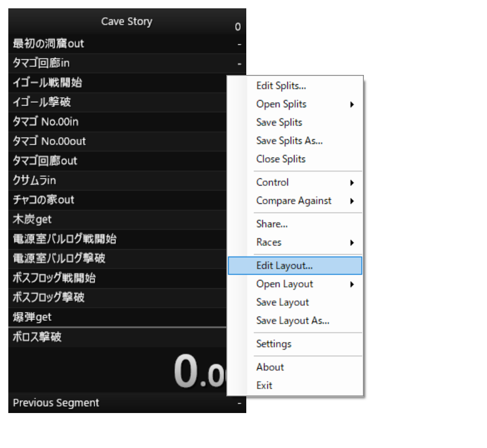Open the Open Layout submenu

point(295,284)
